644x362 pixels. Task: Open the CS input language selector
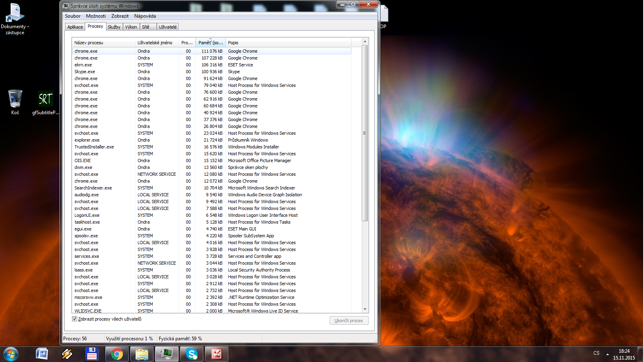point(596,353)
